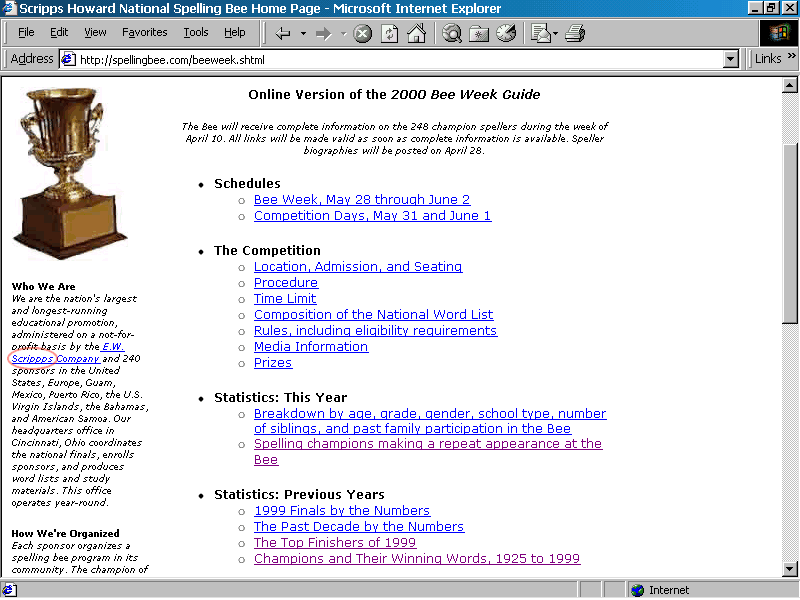Screen dimensions: 800x600
Task: Open The Top Finishers of 1999 link
Action: click(x=334, y=543)
